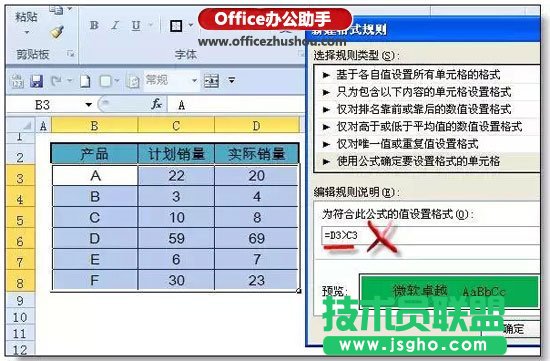
Task: Click the Italic formatting icon
Action: (115, 25)
